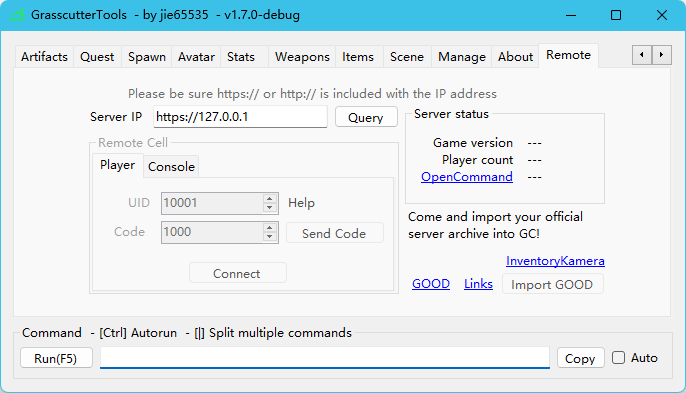Click the GrasscutterTools app icon in title bar

pos(17,15)
